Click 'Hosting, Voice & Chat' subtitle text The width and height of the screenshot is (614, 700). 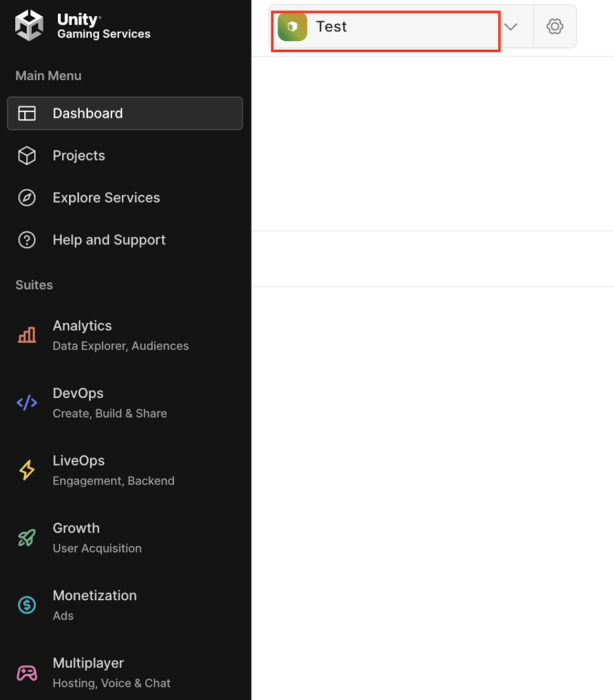[x=111, y=683]
